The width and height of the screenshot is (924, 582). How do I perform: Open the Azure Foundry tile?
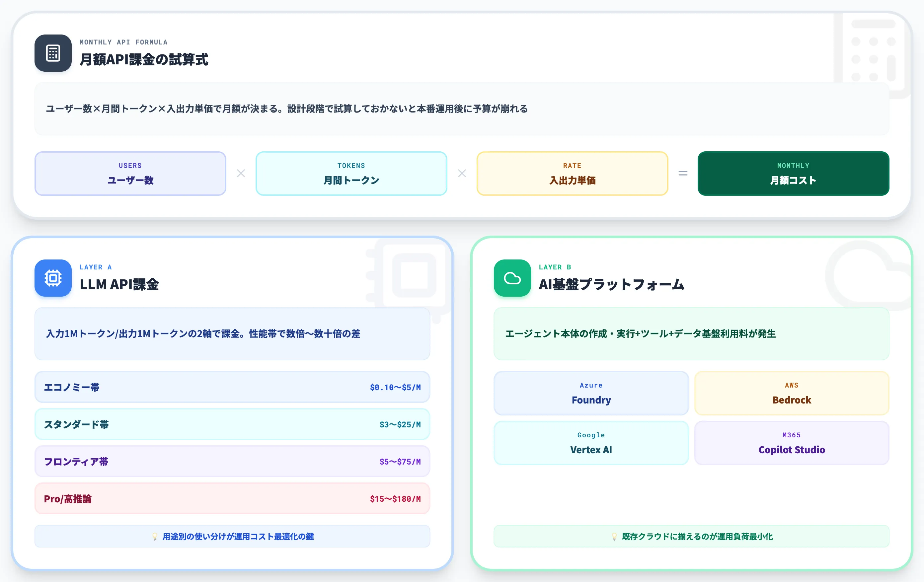click(591, 393)
